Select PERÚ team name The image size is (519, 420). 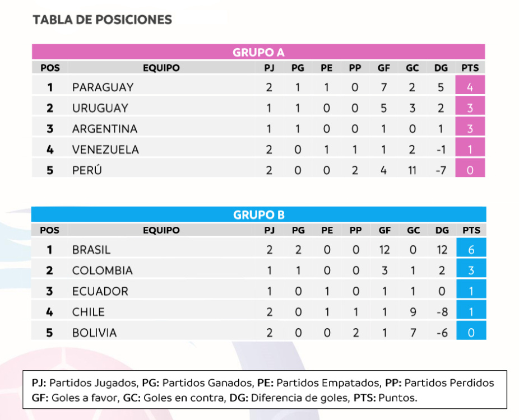pos(87,170)
